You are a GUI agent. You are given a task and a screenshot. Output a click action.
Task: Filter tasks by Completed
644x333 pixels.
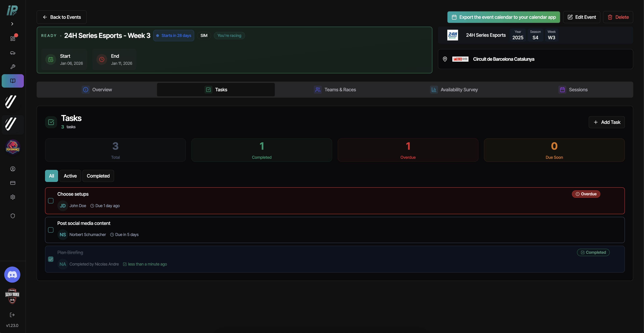98,176
